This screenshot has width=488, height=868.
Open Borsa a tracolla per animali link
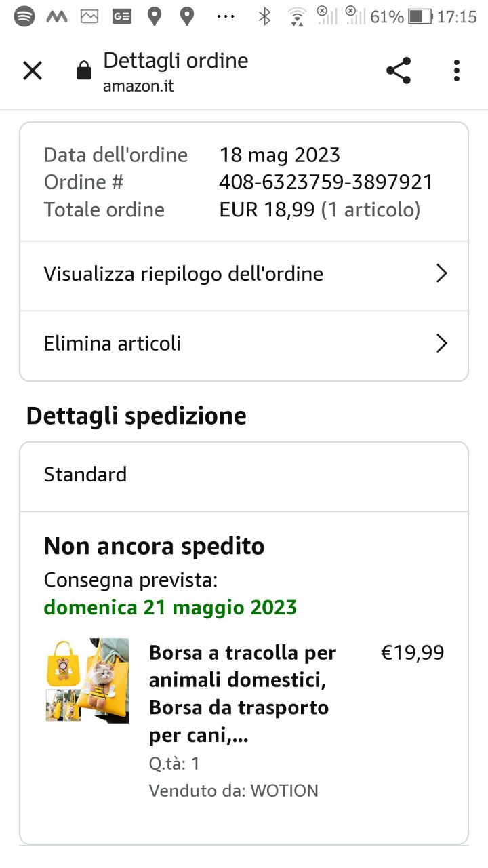(x=243, y=694)
